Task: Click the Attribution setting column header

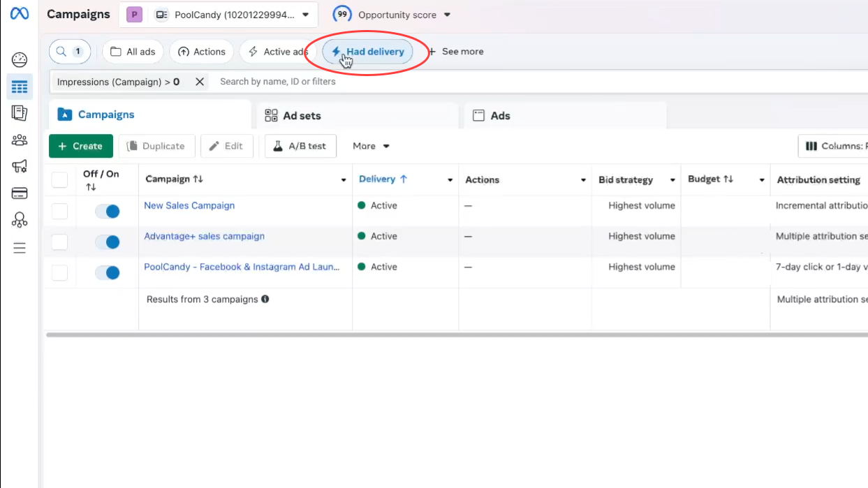Action: (818, 180)
